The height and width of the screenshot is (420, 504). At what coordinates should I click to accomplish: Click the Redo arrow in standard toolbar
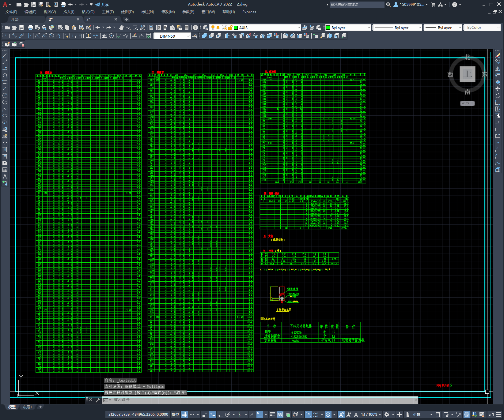[x=109, y=28]
